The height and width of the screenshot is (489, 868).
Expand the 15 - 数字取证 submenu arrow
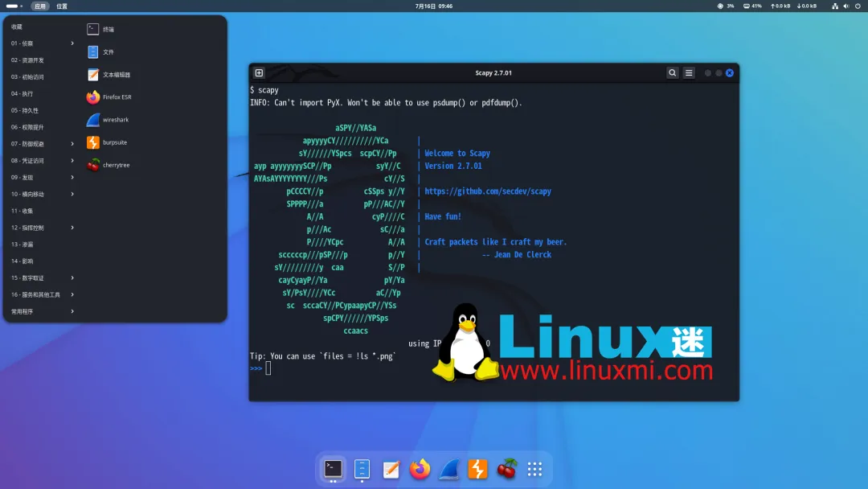pyautogui.click(x=72, y=278)
